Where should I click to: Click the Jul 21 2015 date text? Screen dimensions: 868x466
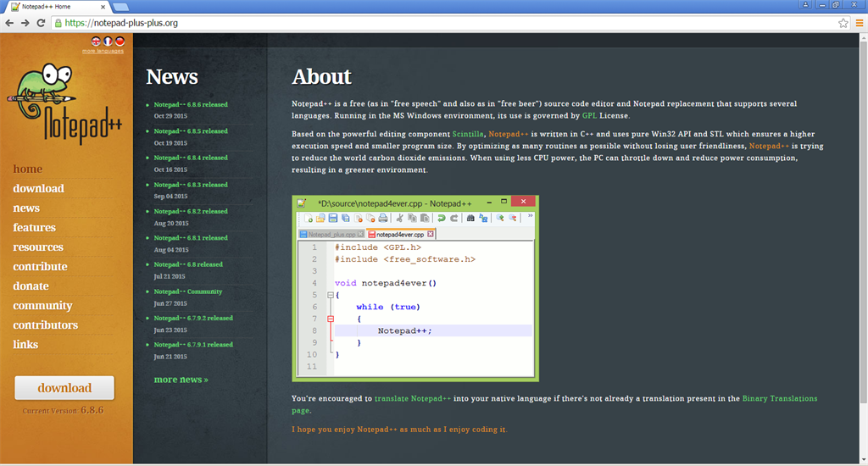coord(170,276)
